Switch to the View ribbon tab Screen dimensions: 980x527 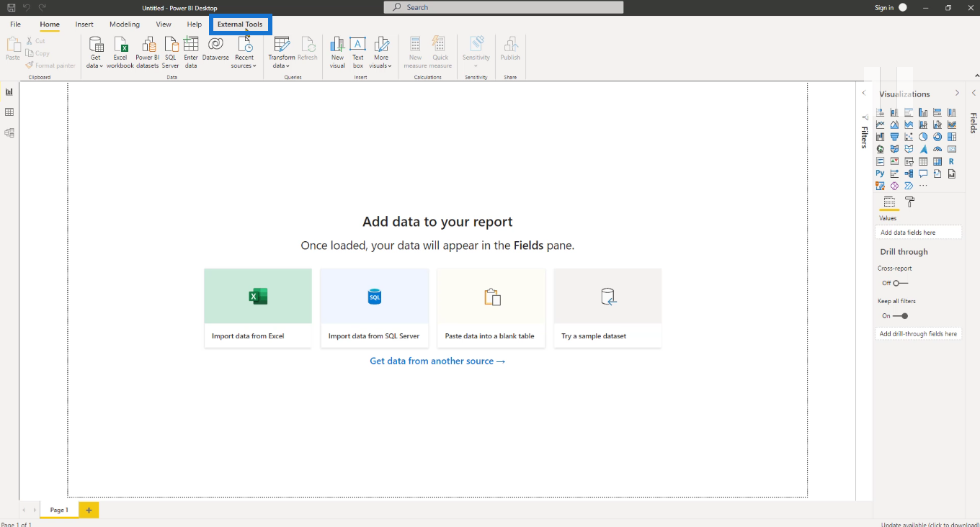pyautogui.click(x=164, y=24)
